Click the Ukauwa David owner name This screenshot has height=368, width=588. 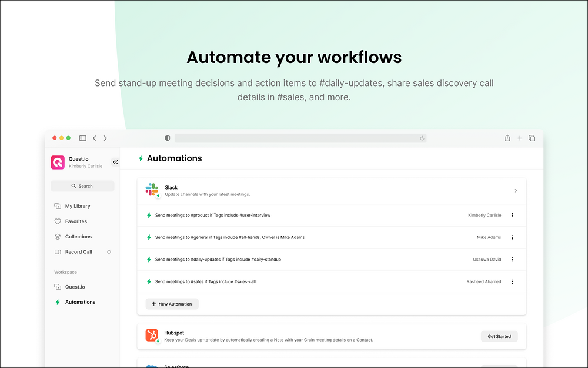point(487,260)
